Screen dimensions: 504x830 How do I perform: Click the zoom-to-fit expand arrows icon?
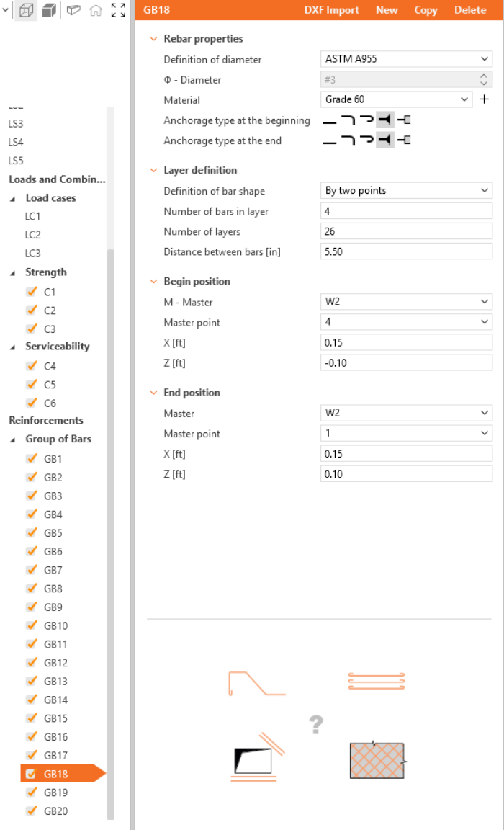tap(118, 11)
